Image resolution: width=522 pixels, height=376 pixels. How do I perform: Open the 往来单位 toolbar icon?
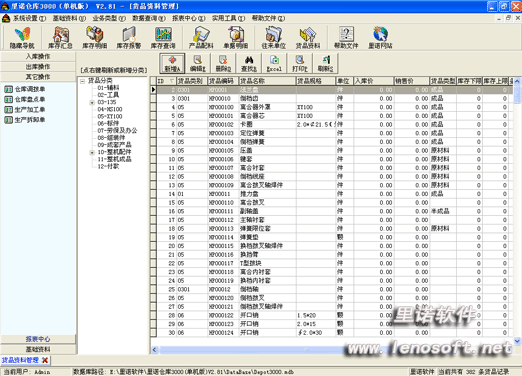(x=274, y=38)
